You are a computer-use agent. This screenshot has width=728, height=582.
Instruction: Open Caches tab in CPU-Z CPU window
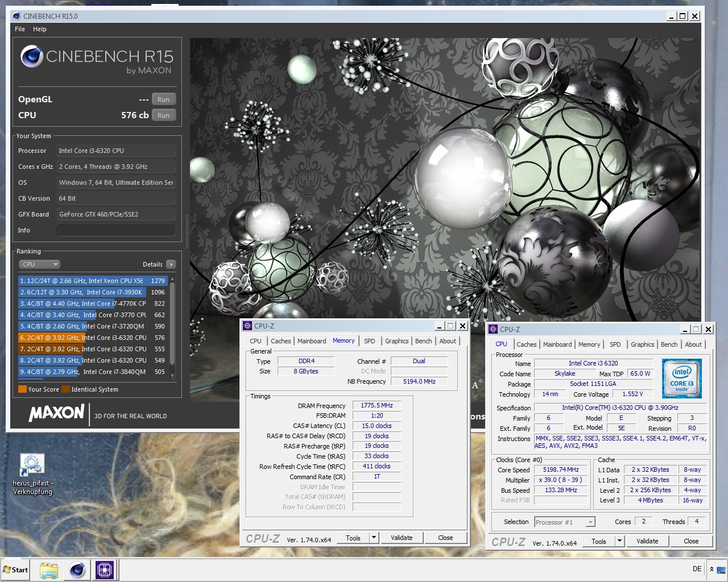pos(527,344)
